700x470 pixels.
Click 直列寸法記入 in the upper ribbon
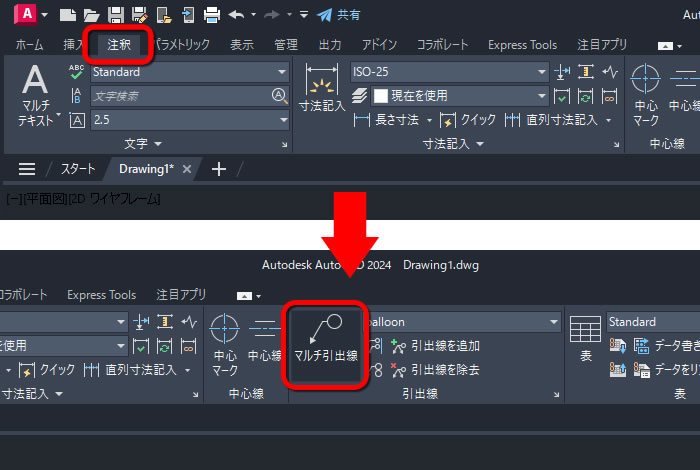pyautogui.click(x=551, y=120)
